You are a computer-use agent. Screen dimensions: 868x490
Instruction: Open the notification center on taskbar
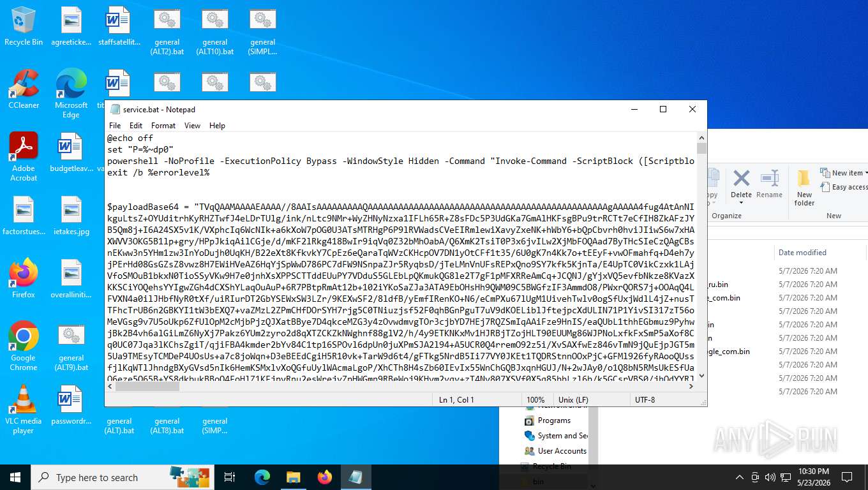coord(847,477)
